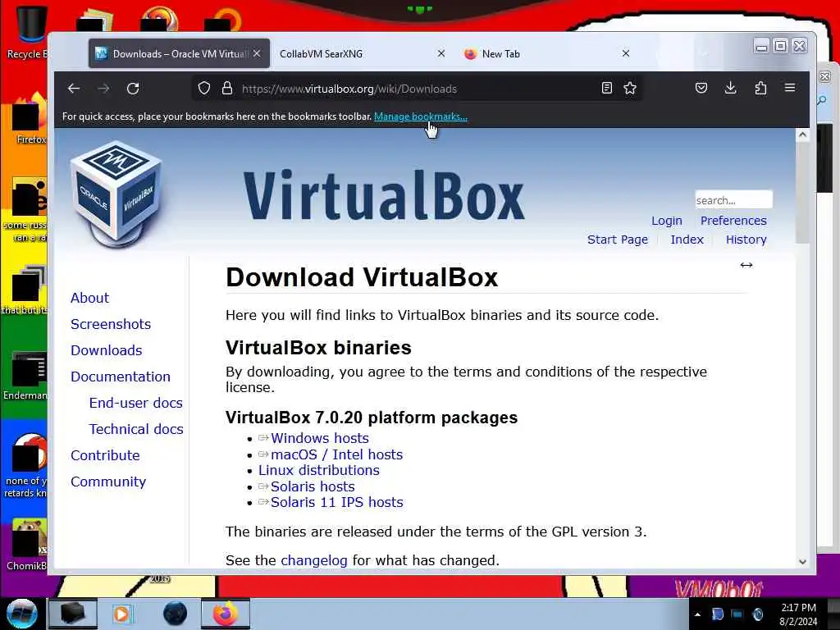Open Technical docs in the sidebar

(x=136, y=429)
